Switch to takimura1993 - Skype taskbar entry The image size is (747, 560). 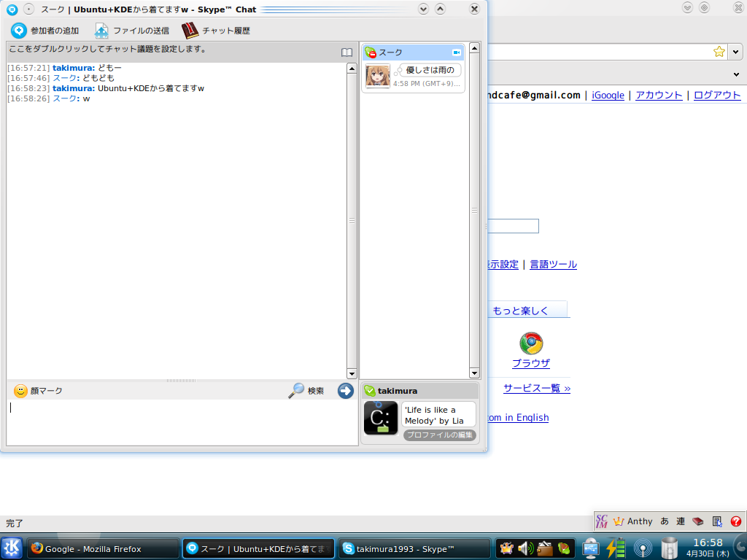coord(414,548)
